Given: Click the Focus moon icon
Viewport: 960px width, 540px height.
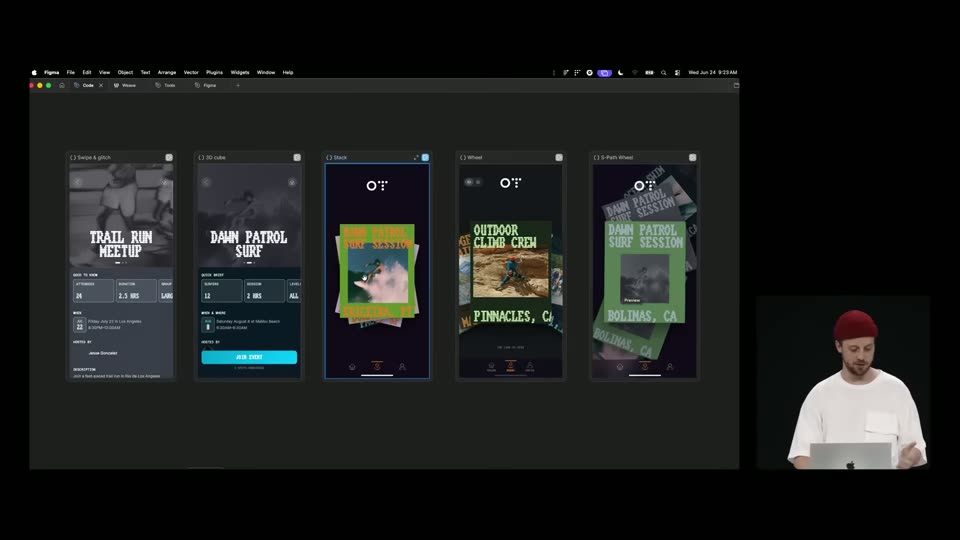Looking at the screenshot, I should click(x=621, y=72).
